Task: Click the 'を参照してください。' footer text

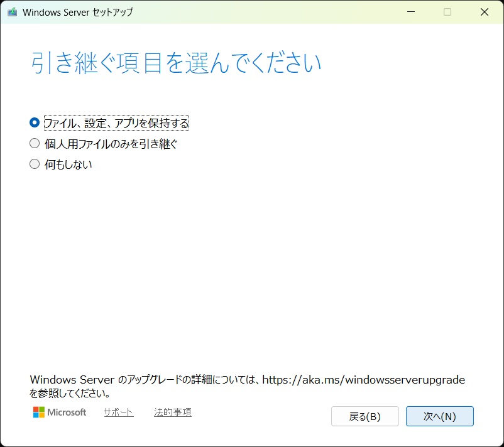Action: [70, 394]
